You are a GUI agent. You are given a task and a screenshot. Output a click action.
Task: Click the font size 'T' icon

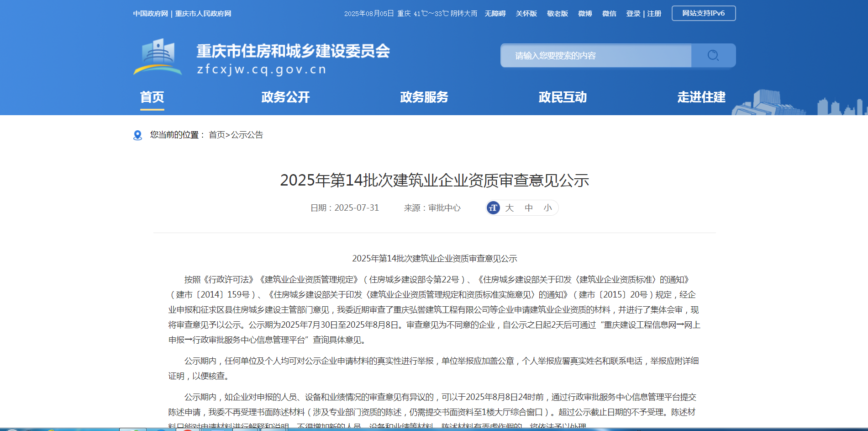(x=493, y=208)
